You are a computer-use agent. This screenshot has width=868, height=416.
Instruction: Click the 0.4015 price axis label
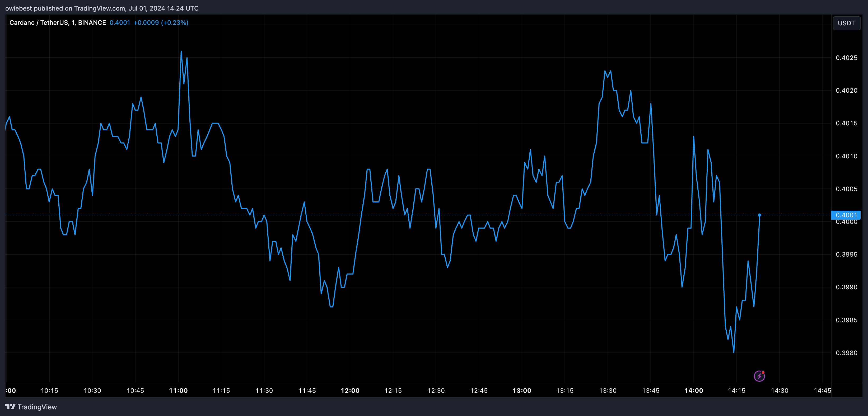coord(846,123)
